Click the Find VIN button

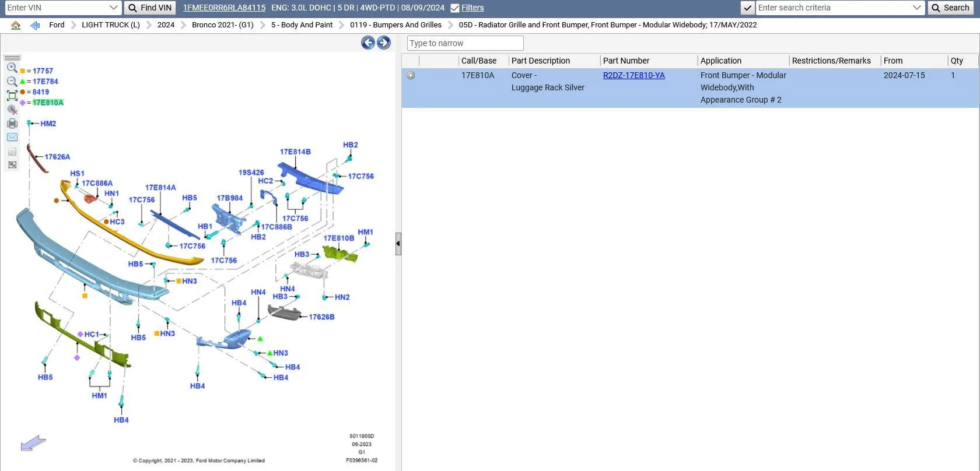[x=150, y=8]
